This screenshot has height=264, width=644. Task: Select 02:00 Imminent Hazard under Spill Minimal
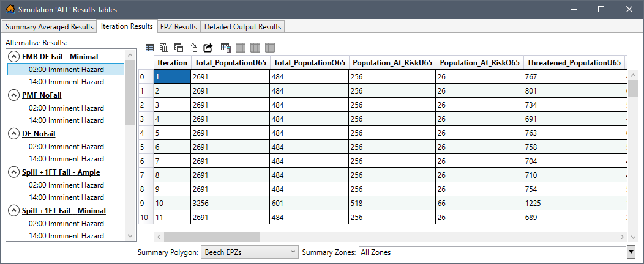coord(66,224)
